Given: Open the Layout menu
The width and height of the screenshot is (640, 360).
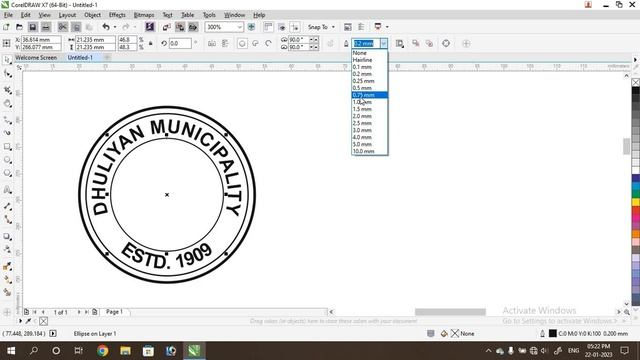Looking at the screenshot, I should [x=67, y=15].
